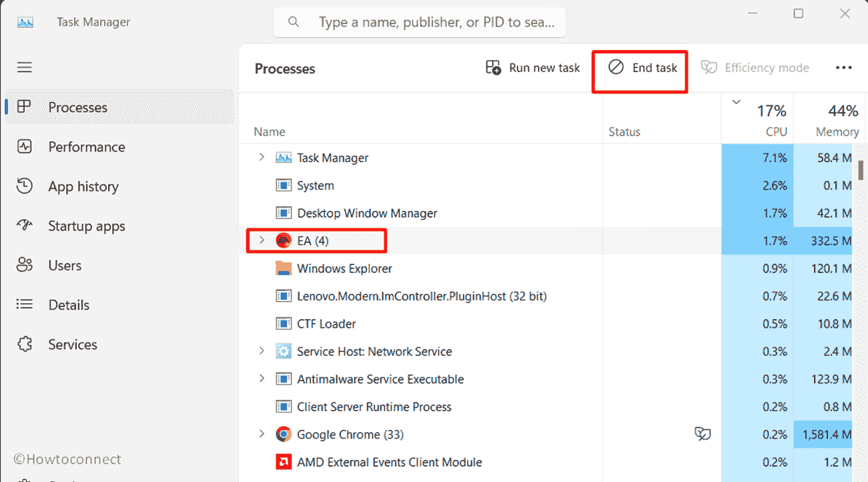Screen dimensions: 868x482
Task: Switch to the Performance page
Action: [x=119, y=147]
